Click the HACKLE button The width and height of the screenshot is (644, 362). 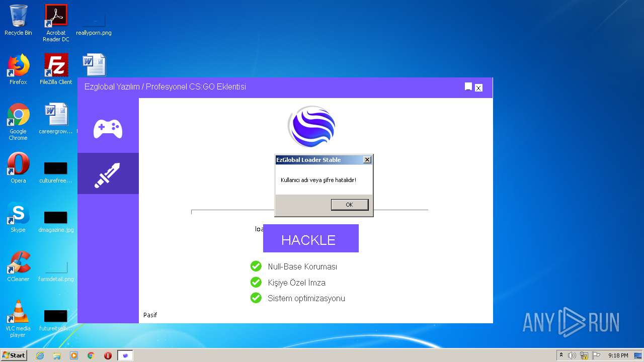(x=311, y=238)
